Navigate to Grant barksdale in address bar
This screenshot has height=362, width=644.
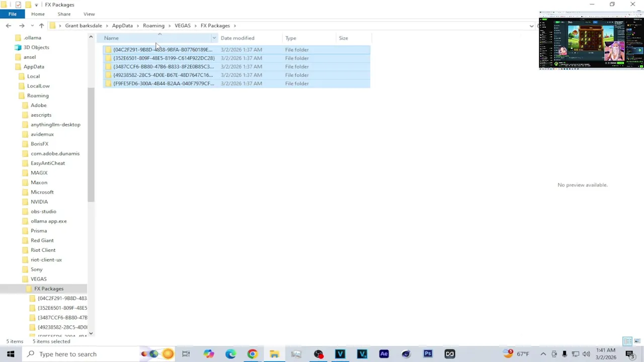tap(84, 26)
